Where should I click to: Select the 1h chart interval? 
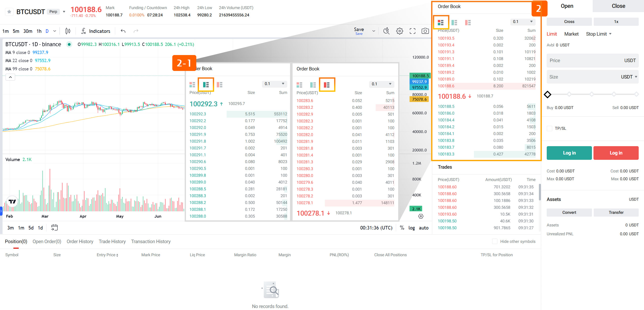pyautogui.click(x=39, y=31)
